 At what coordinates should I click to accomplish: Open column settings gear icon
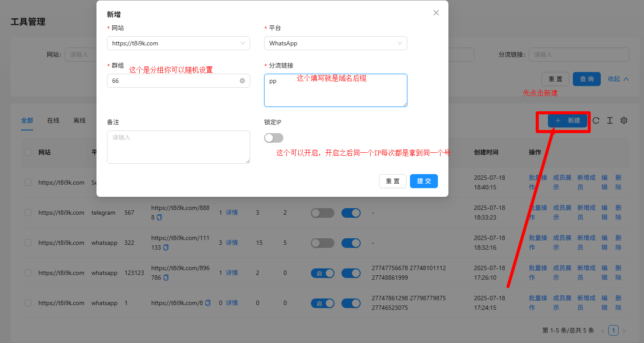coord(624,120)
